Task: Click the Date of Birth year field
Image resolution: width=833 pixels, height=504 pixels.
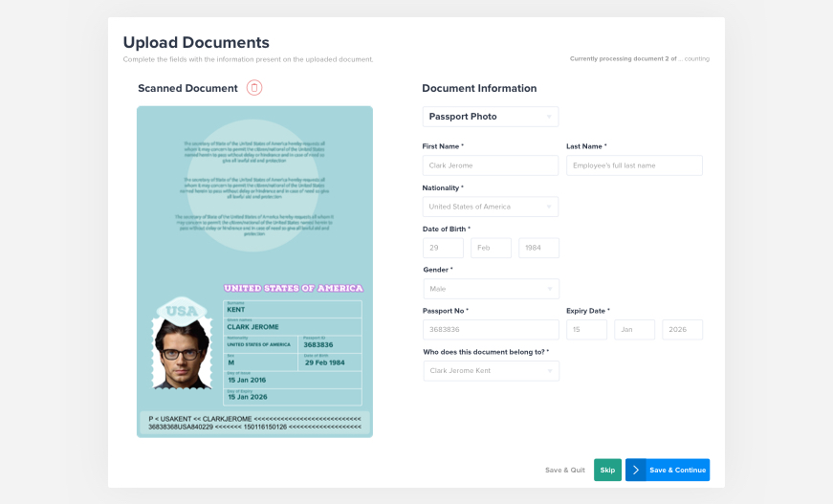Action: (x=538, y=248)
